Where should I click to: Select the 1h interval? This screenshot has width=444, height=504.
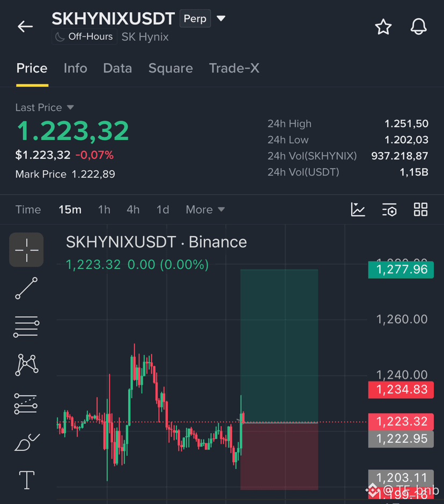pyautogui.click(x=104, y=209)
